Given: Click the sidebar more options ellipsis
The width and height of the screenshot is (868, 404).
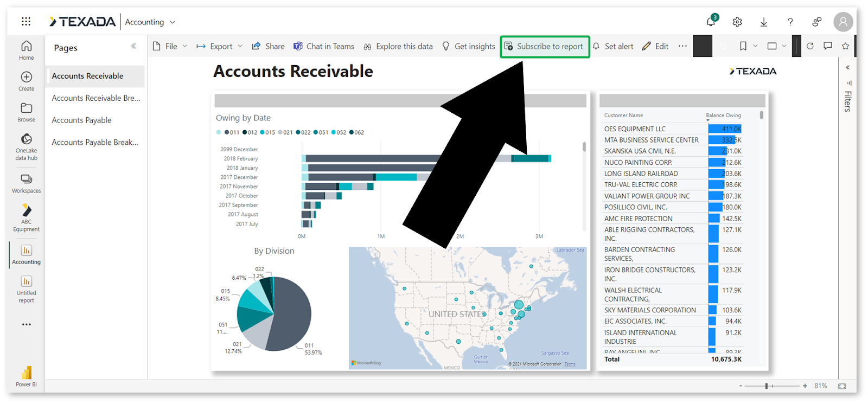Looking at the screenshot, I should (26, 324).
